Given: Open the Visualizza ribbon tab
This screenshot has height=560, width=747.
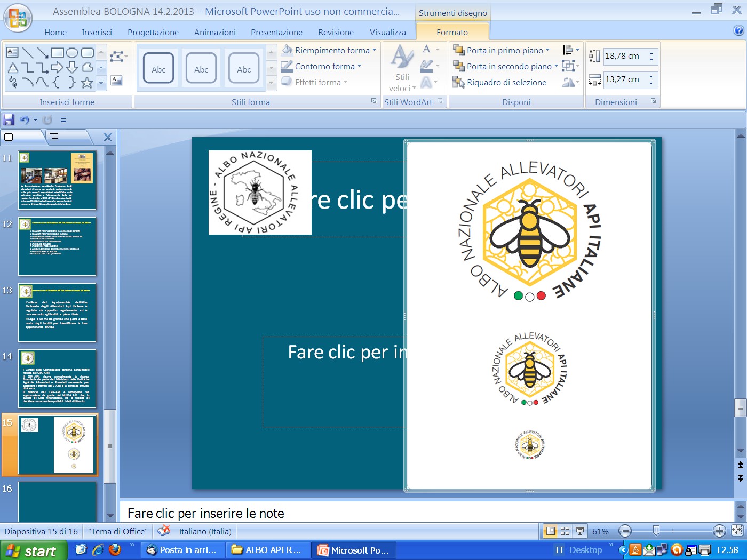Looking at the screenshot, I should coord(388,32).
